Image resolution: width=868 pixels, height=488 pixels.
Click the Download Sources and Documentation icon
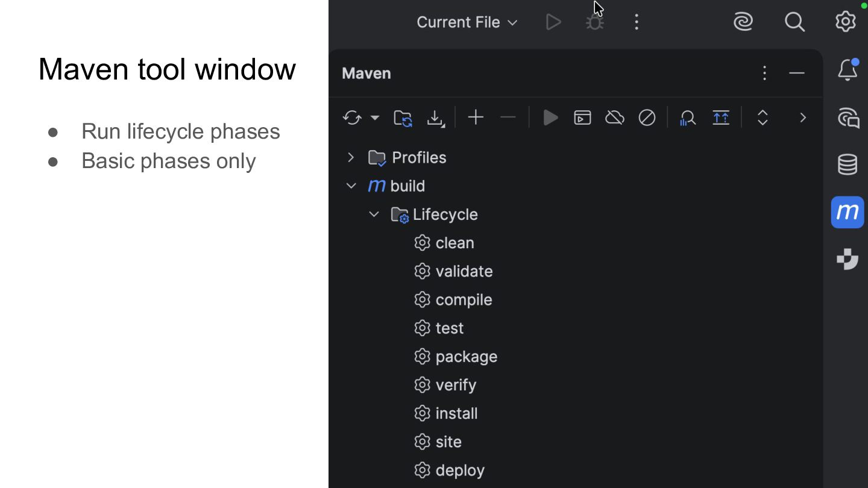coord(435,117)
